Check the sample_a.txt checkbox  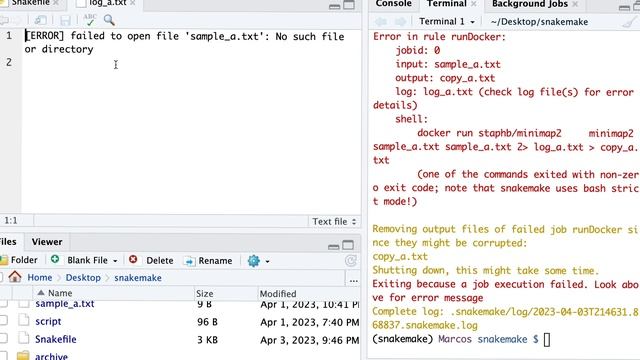(4, 304)
